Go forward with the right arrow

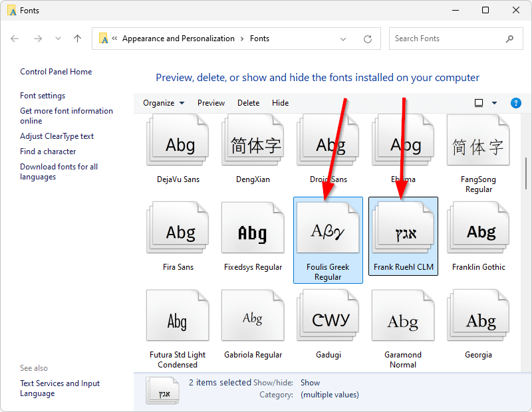click(x=38, y=39)
